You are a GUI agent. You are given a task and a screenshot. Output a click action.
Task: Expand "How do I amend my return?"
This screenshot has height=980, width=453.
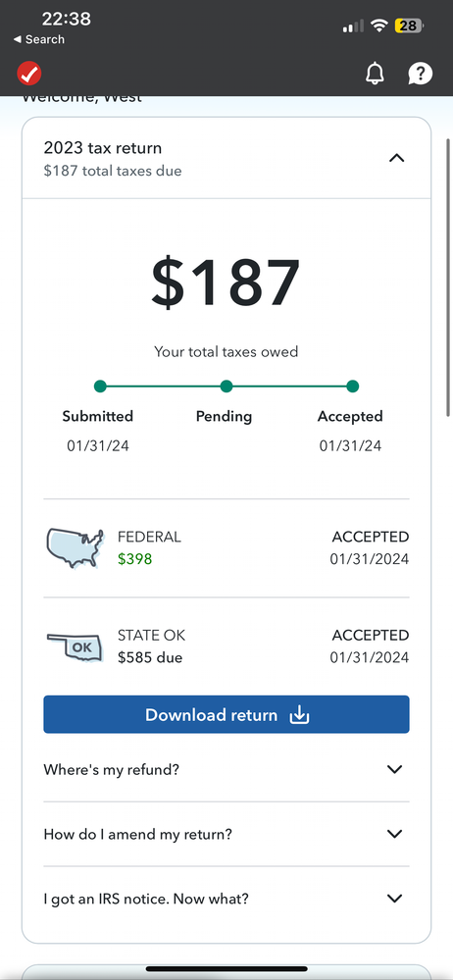(x=226, y=834)
